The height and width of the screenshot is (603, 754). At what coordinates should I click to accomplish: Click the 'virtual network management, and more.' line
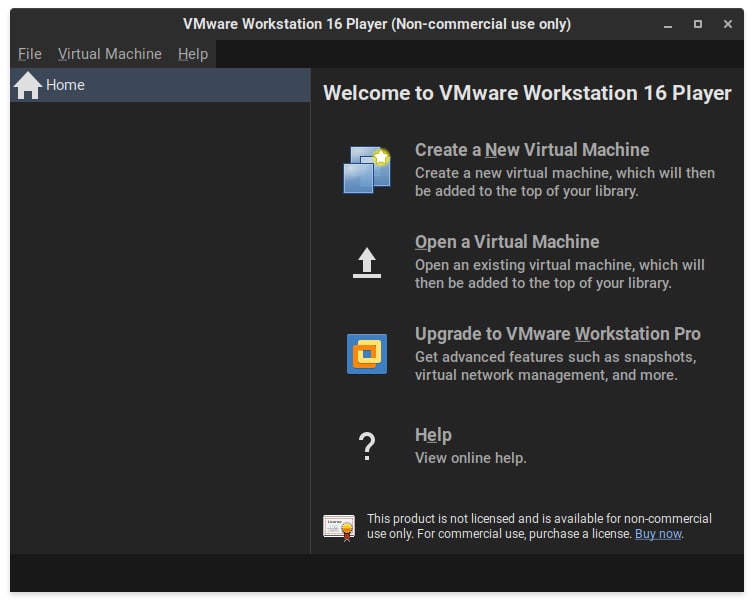point(546,375)
